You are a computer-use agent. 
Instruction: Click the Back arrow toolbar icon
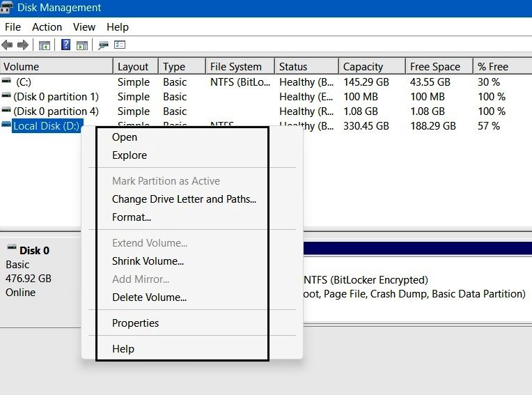[x=7, y=45]
